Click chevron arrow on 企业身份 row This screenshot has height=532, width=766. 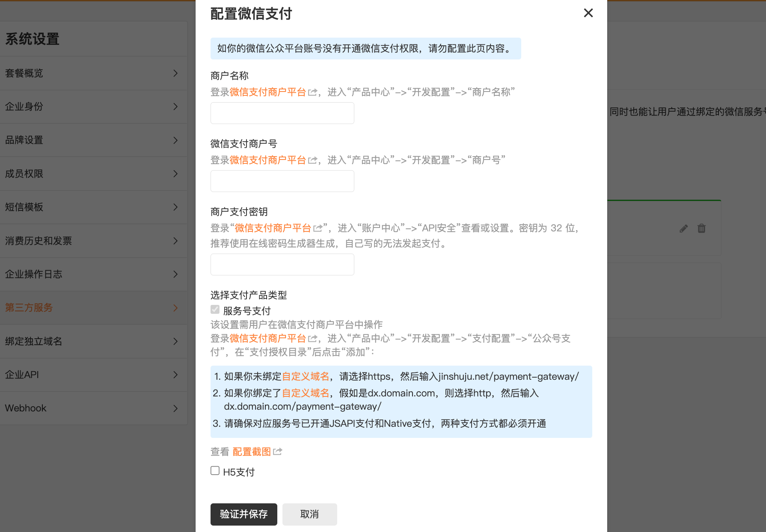pos(175,106)
